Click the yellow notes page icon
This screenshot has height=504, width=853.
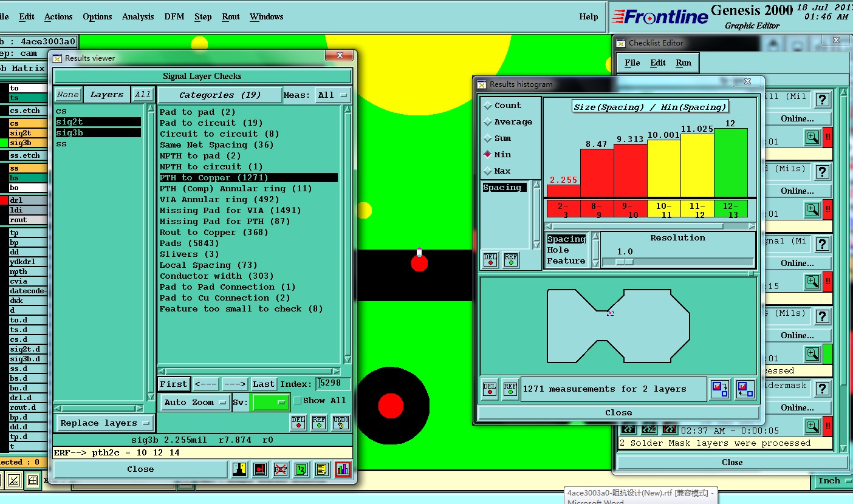(x=322, y=469)
